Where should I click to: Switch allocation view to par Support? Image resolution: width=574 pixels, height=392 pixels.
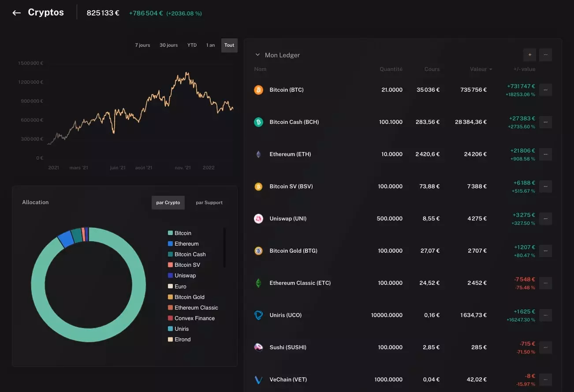[209, 202]
